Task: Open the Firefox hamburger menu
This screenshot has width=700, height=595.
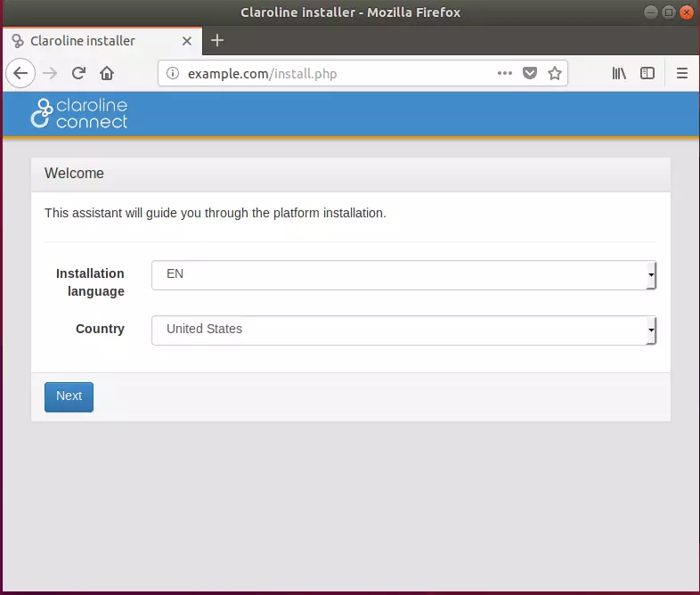Action: tap(681, 73)
